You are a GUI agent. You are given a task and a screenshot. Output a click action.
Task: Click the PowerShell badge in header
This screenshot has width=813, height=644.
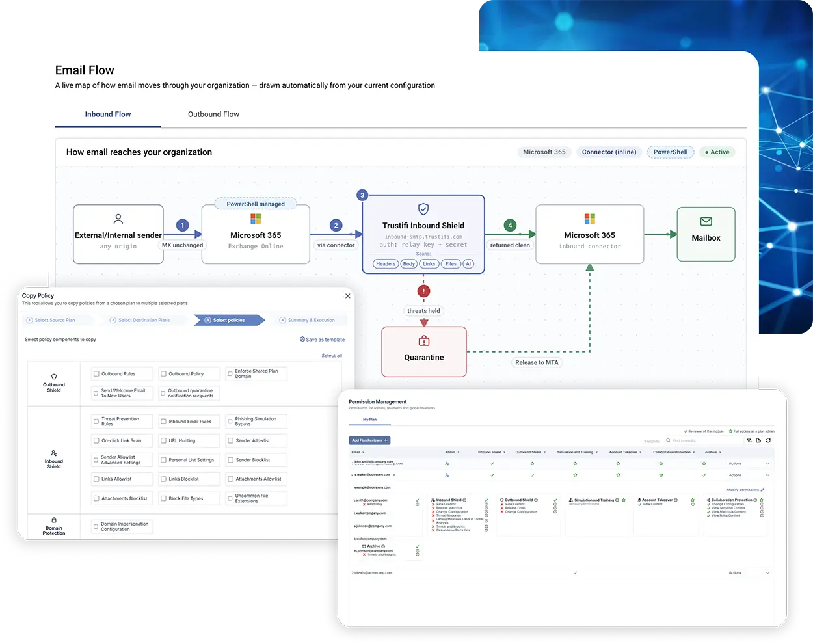tap(671, 152)
